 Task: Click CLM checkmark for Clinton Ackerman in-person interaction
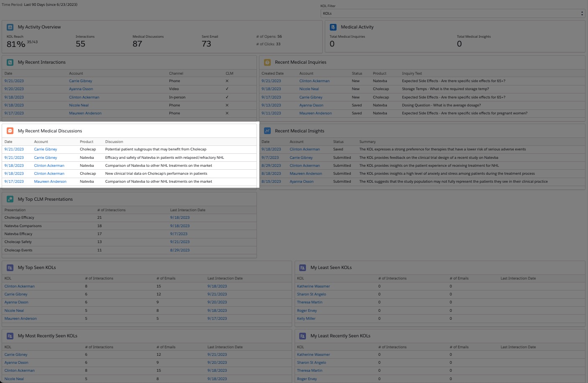pyautogui.click(x=227, y=97)
